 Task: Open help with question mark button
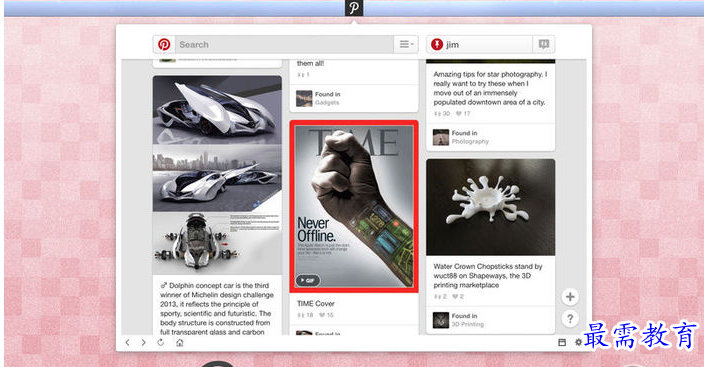tap(570, 319)
